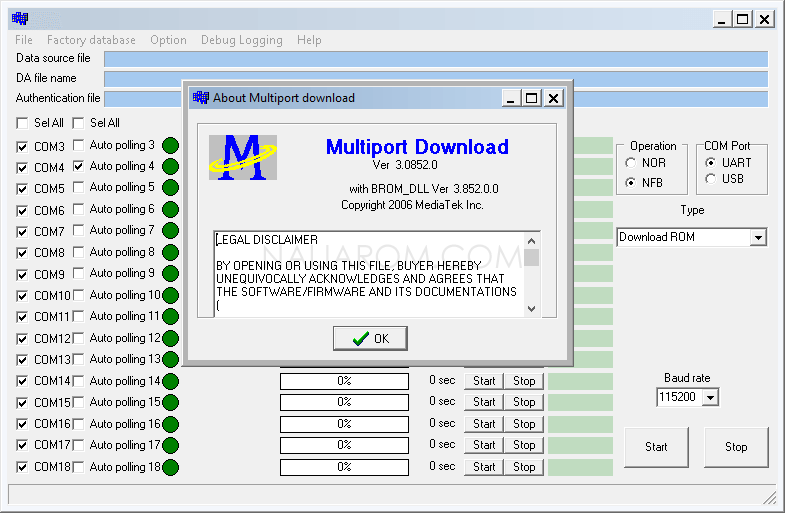Click the COM8 green status indicator
785x513 pixels.
tap(170, 253)
